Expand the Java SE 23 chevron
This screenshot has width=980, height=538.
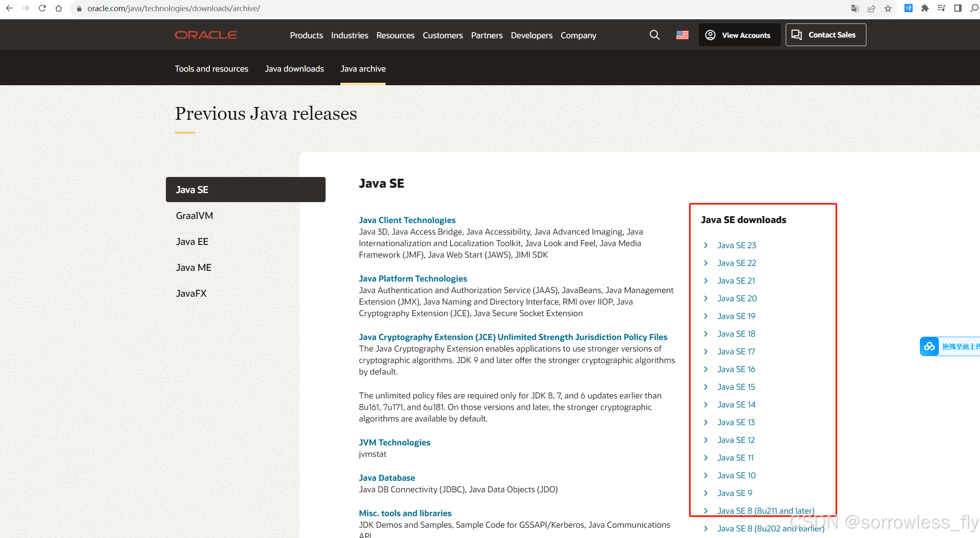[706, 245]
